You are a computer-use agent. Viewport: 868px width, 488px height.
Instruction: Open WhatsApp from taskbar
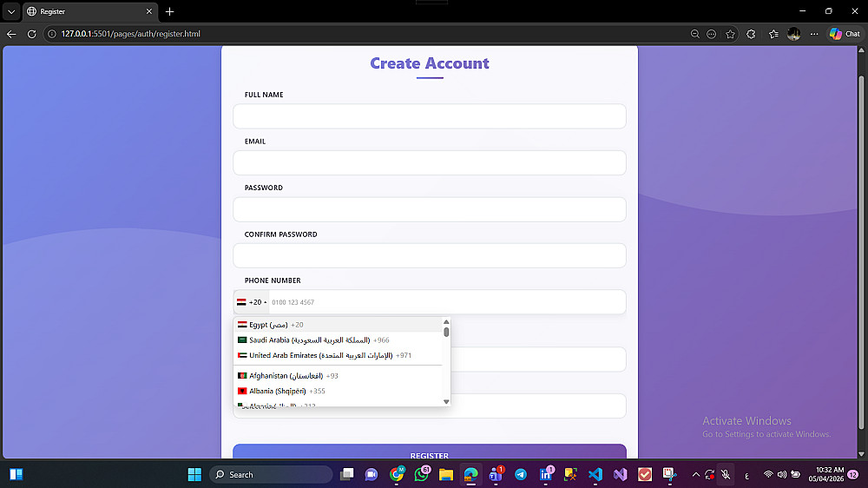[x=421, y=475]
